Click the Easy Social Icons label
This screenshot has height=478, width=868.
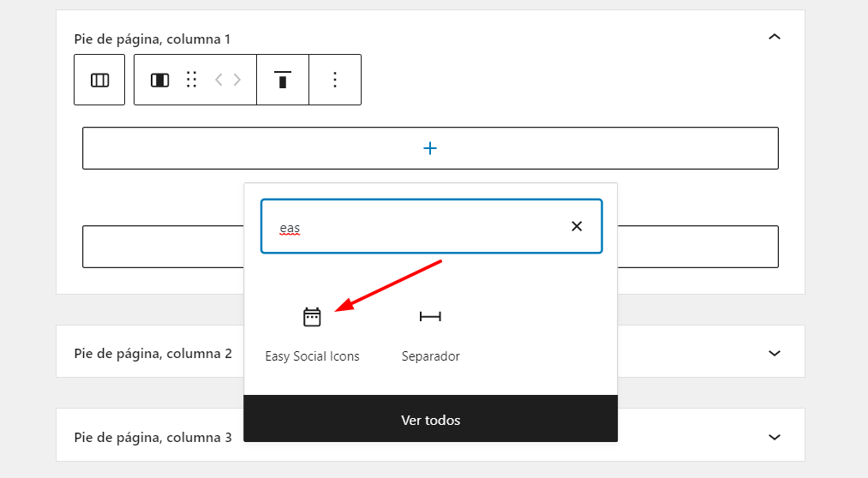coord(312,356)
